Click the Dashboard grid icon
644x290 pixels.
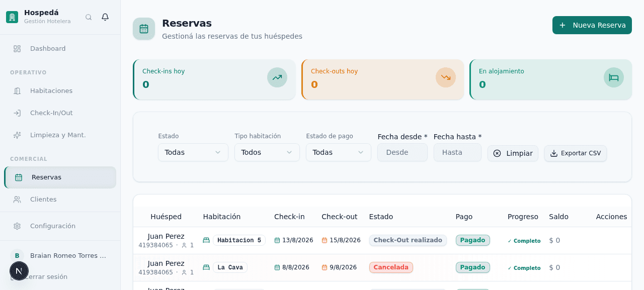(x=17, y=49)
